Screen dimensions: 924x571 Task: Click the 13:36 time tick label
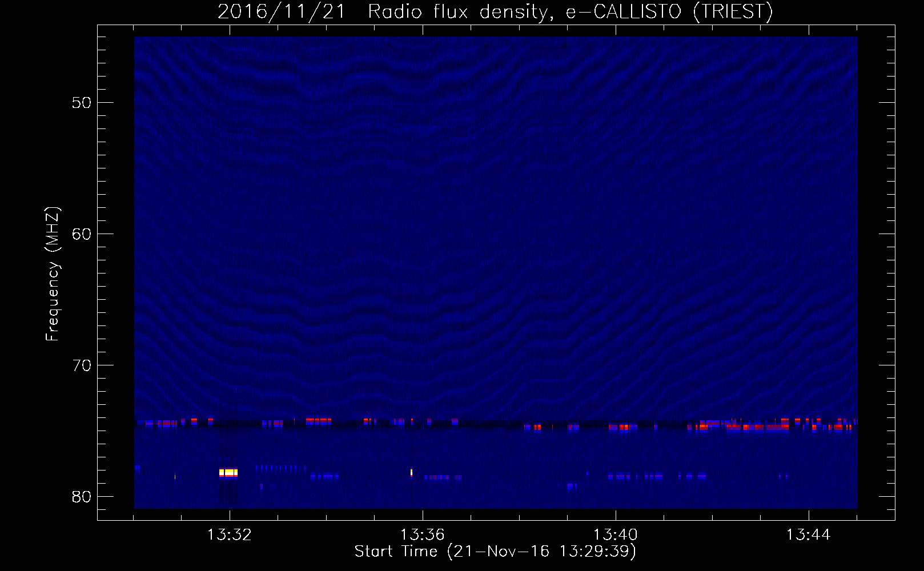coord(422,535)
